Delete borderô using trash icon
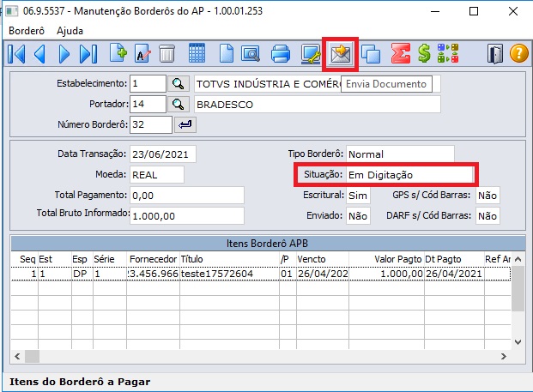Viewport: 533px width, 392px height. coord(167,54)
